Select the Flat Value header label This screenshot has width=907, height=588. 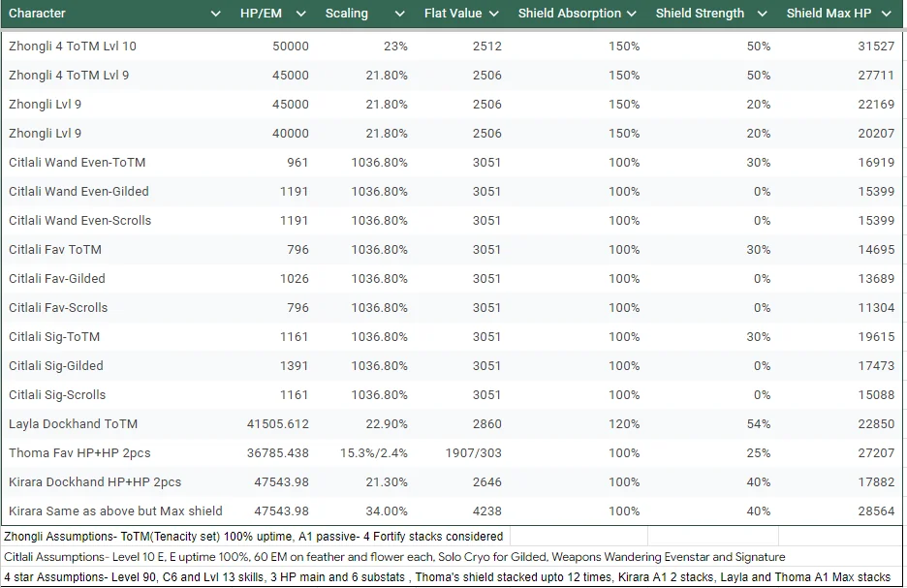point(453,14)
